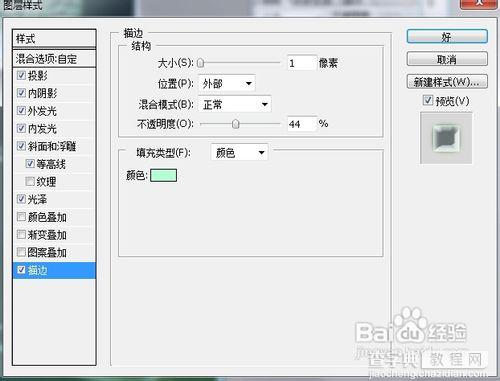
Task: Uncheck the 描边 stroke checkbox
Action: click(21, 270)
